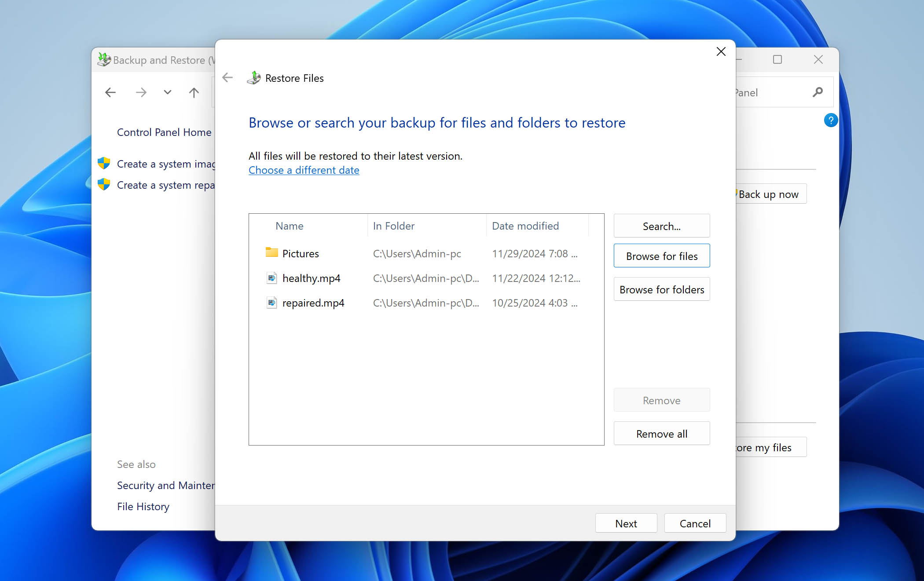Screen dimensions: 924x581
Task: Click the Create system image shield icon
Action: pyautogui.click(x=103, y=163)
